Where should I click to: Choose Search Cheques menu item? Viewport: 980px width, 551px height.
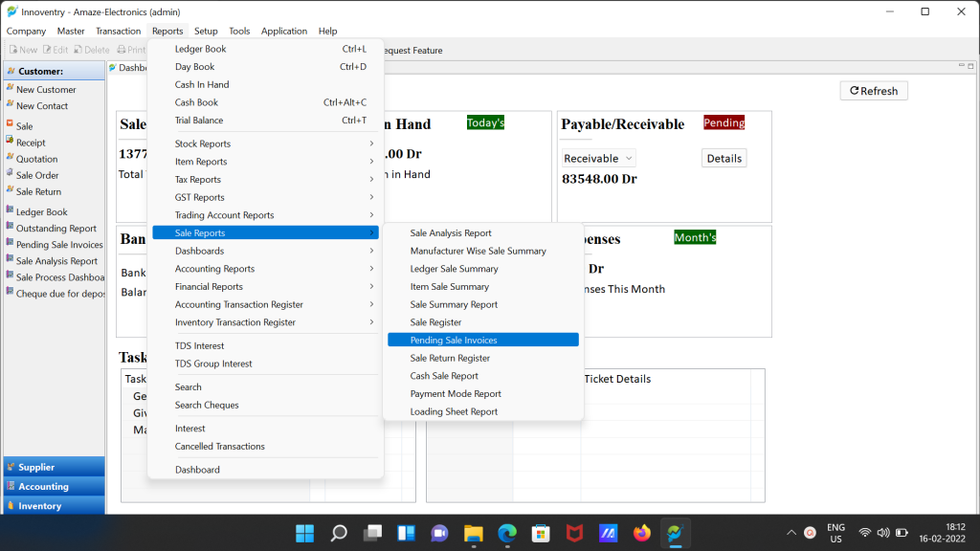point(266,405)
